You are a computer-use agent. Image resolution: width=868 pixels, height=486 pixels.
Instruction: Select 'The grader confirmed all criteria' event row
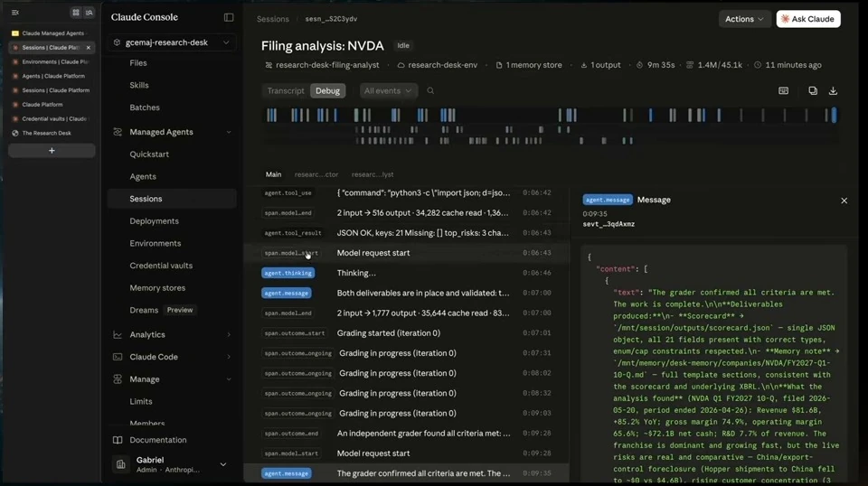pos(406,473)
